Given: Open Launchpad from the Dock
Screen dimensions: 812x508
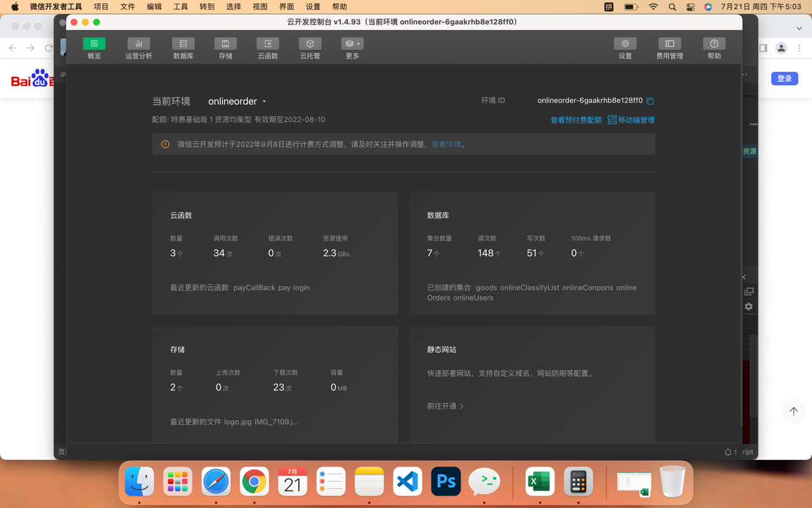Looking at the screenshot, I should pos(178,481).
